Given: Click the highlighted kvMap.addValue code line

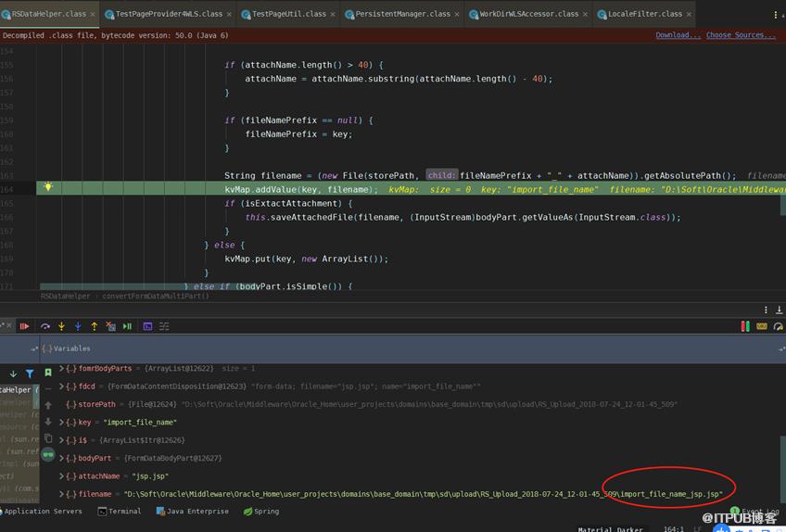Looking at the screenshot, I should (411, 189).
